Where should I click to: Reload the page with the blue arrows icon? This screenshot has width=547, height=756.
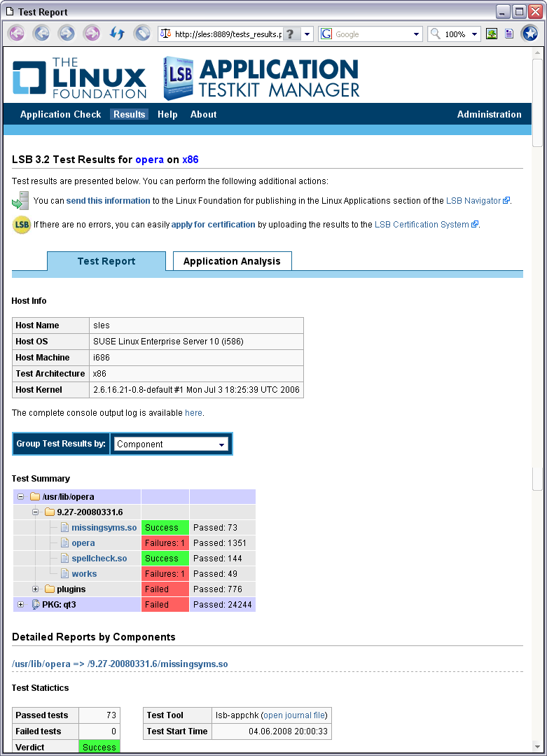click(117, 34)
